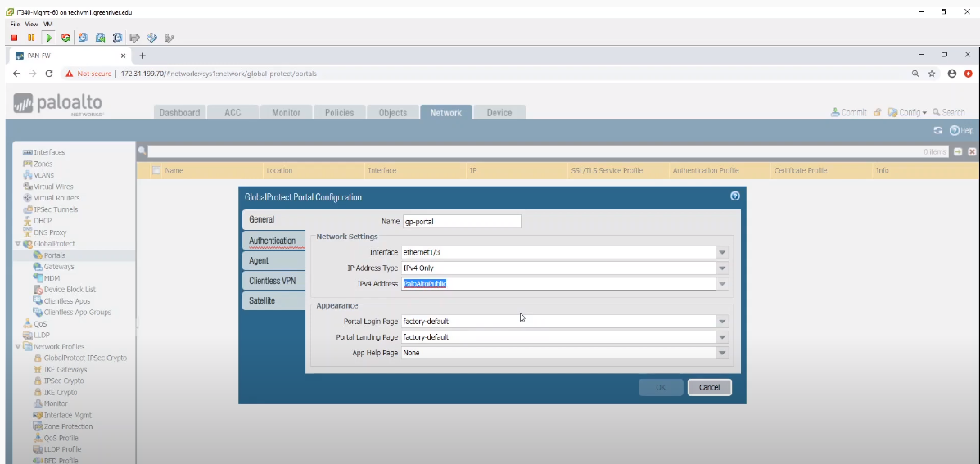Screen dimensions: 980x464
Task: Open the VM menu
Action: coord(48,25)
